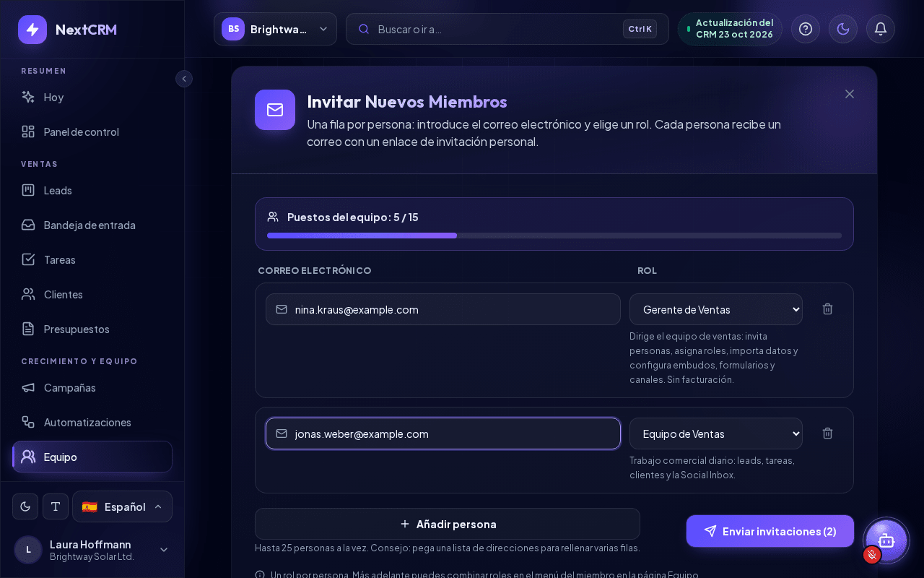Change role dropdown from Gerente de Ventas
Screen dimensions: 924x578
(716, 309)
